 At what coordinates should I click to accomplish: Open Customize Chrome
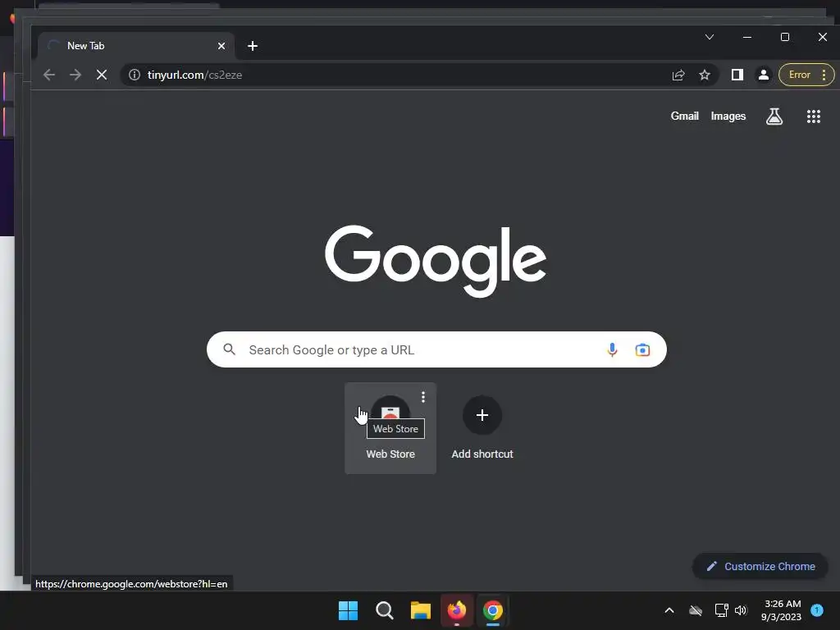click(760, 566)
